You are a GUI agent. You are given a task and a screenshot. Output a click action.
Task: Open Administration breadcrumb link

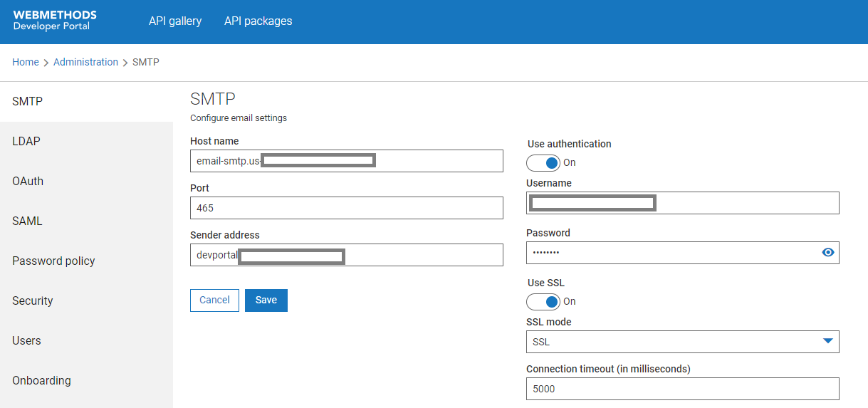(x=85, y=63)
